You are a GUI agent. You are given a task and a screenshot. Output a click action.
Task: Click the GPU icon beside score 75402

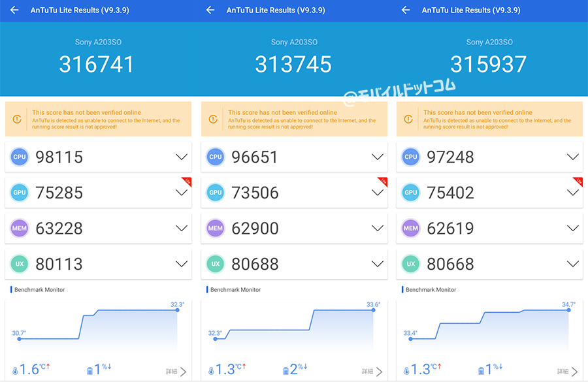tap(411, 193)
